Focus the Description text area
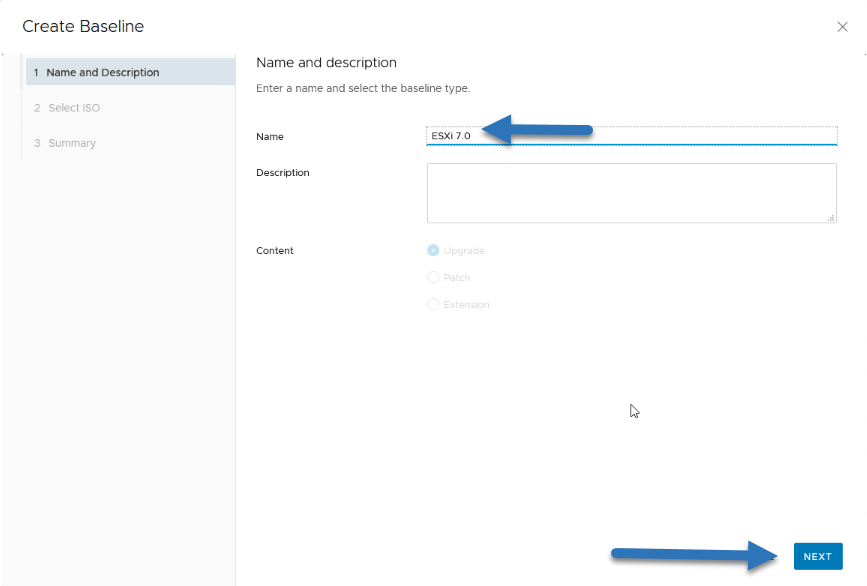Screen dimensions: 867x586 (x=631, y=193)
